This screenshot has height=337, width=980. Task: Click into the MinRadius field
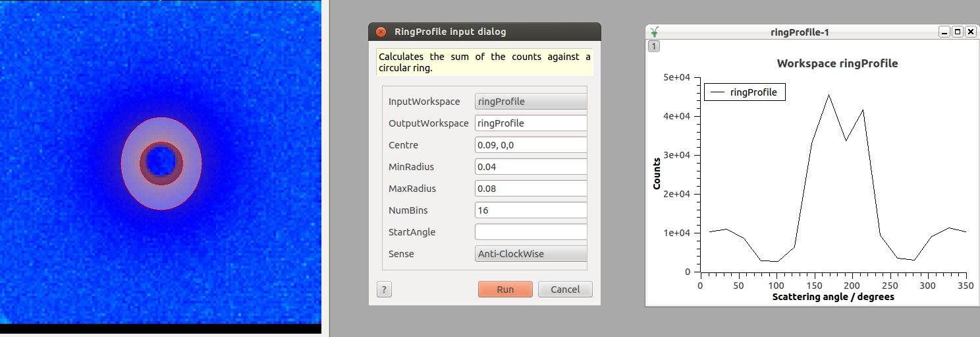pyautogui.click(x=531, y=167)
